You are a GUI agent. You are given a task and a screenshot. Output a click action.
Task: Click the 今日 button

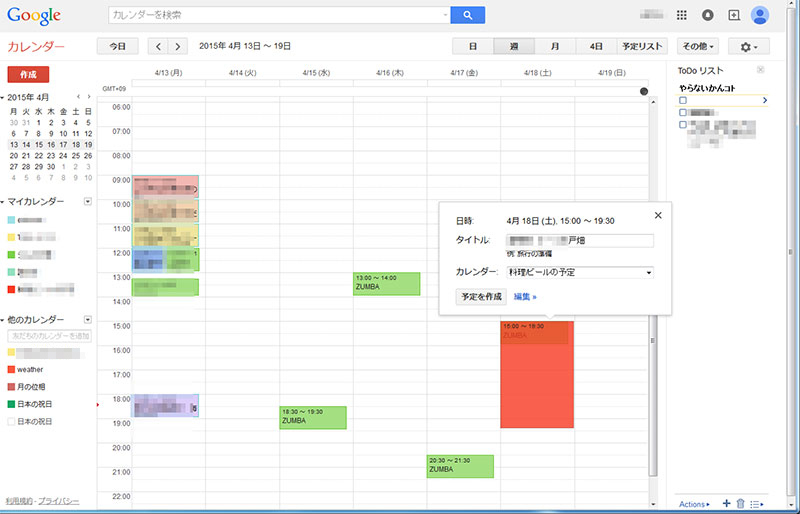pos(117,46)
